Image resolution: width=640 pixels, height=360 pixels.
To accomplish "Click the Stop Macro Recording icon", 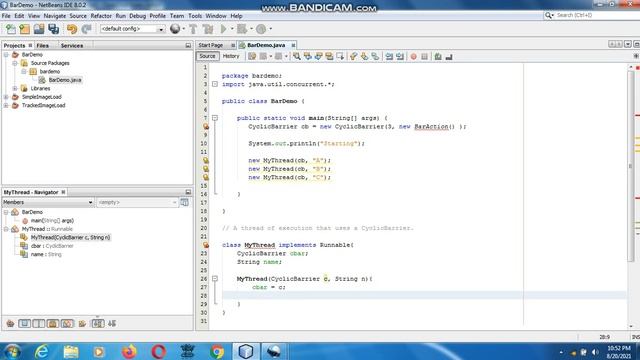I will click(x=424, y=56).
